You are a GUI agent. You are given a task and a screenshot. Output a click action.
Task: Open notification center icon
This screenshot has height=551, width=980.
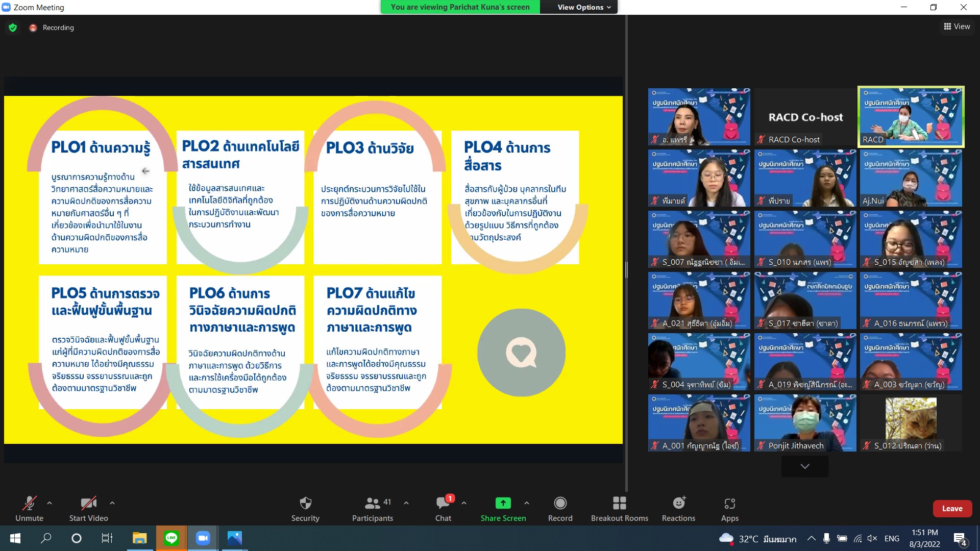(x=960, y=539)
